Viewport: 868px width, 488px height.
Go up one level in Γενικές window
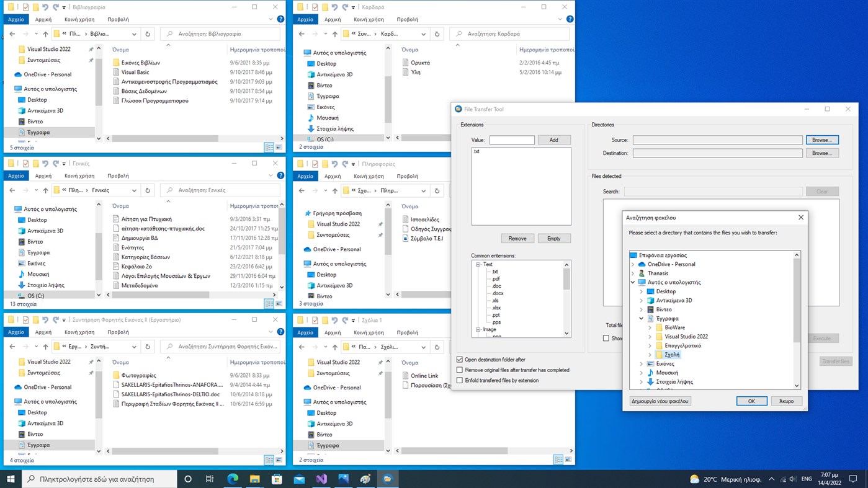pos(45,190)
